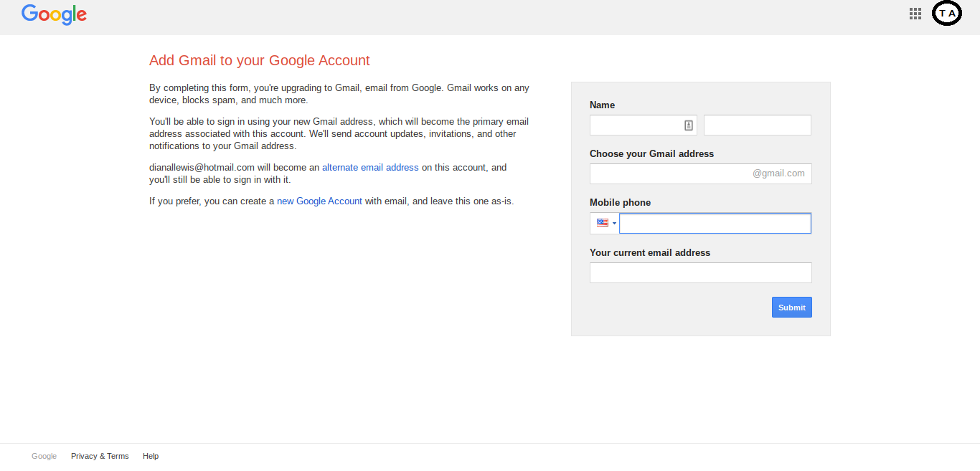The height and width of the screenshot is (471, 980).
Task: Click the heading Add Gmail to your Google Account
Action: click(x=260, y=61)
